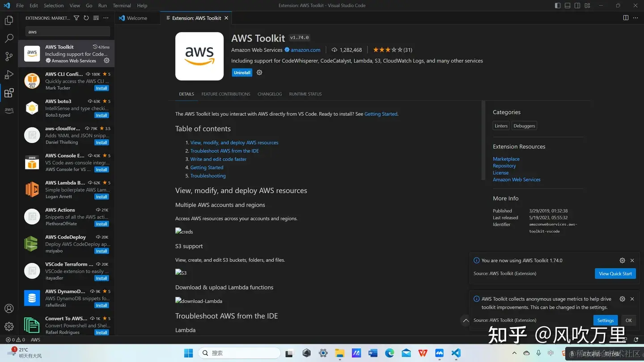Screen dimensions: 644x362
Task: Toggle the secondary side bar visibility
Action: (577, 5)
